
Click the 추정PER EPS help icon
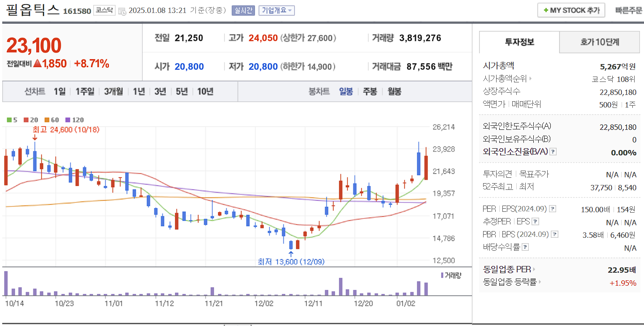point(535,222)
